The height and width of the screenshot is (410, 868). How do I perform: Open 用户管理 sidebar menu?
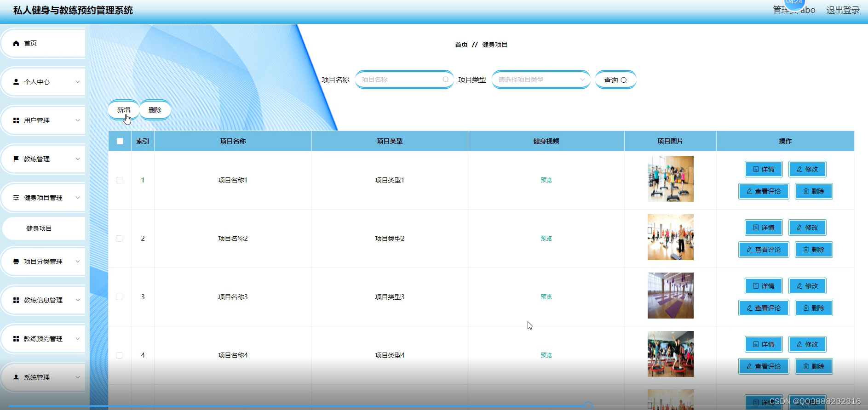pos(43,120)
